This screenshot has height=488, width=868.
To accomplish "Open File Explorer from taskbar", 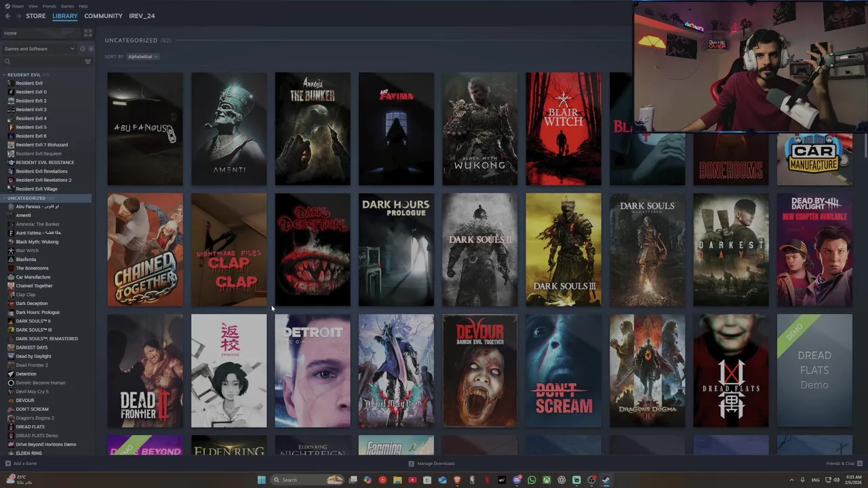I will pyautogui.click(x=397, y=480).
